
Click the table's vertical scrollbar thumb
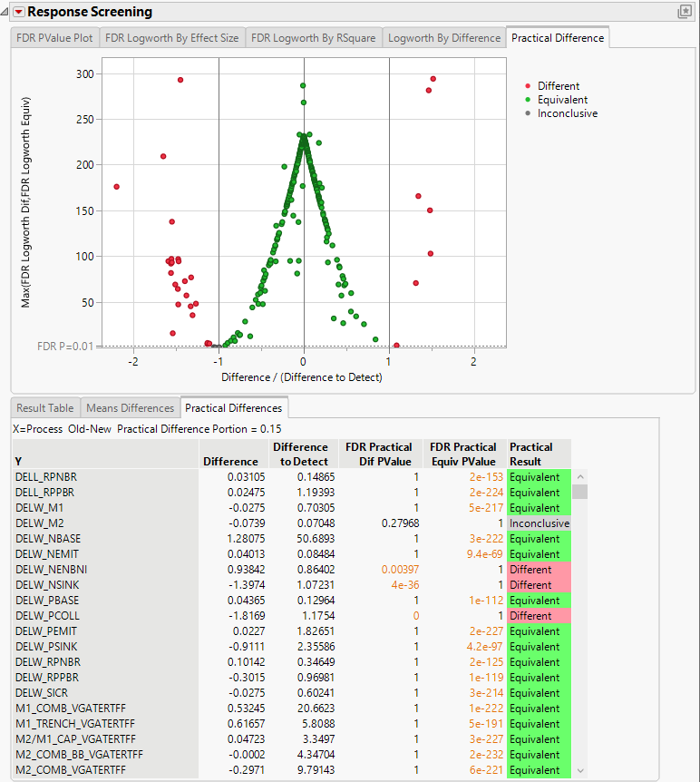point(580,492)
